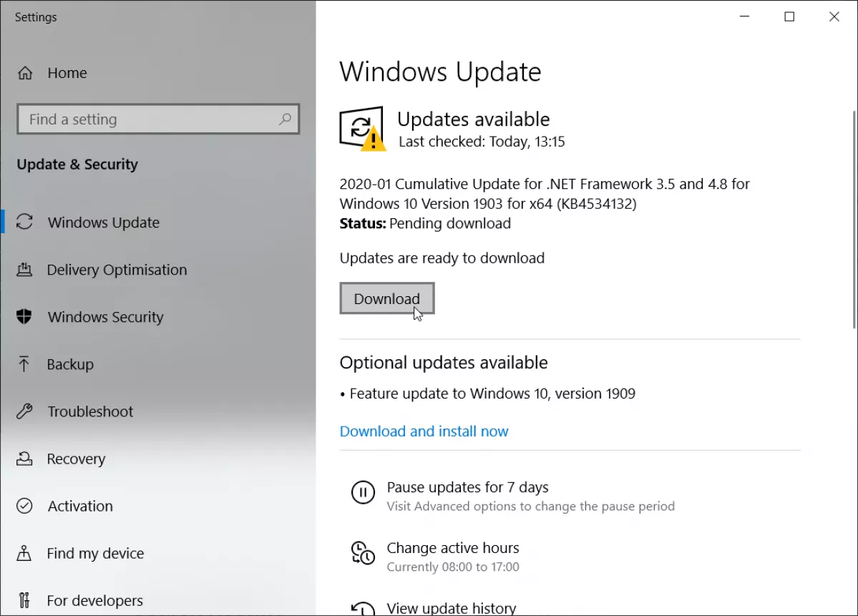858x616 pixels.
Task: Focus the Find a setting search box
Action: [x=158, y=119]
